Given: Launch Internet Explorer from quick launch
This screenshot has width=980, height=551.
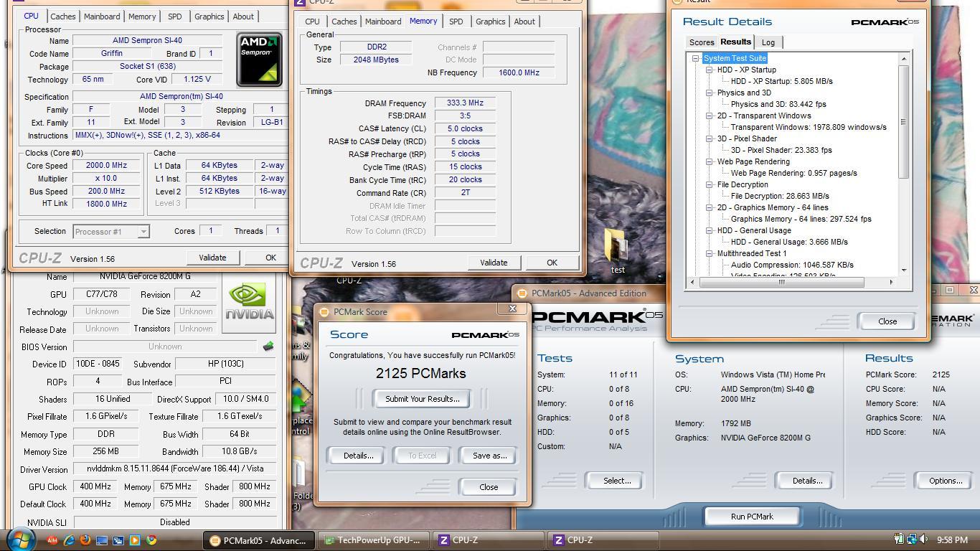Looking at the screenshot, I should pyautogui.click(x=69, y=540).
